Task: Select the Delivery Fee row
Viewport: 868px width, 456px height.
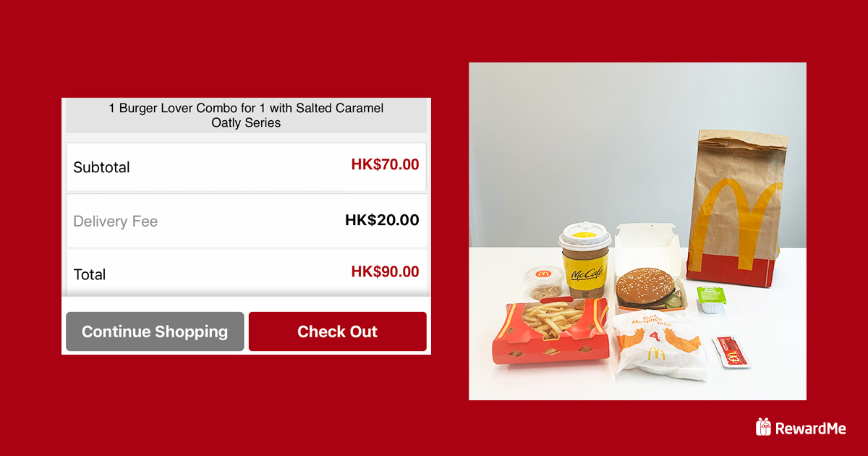Action: [246, 221]
